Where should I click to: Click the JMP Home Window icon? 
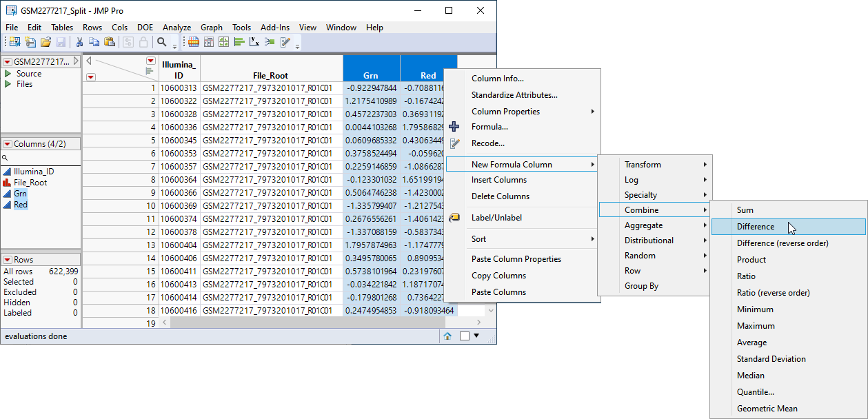coord(447,336)
